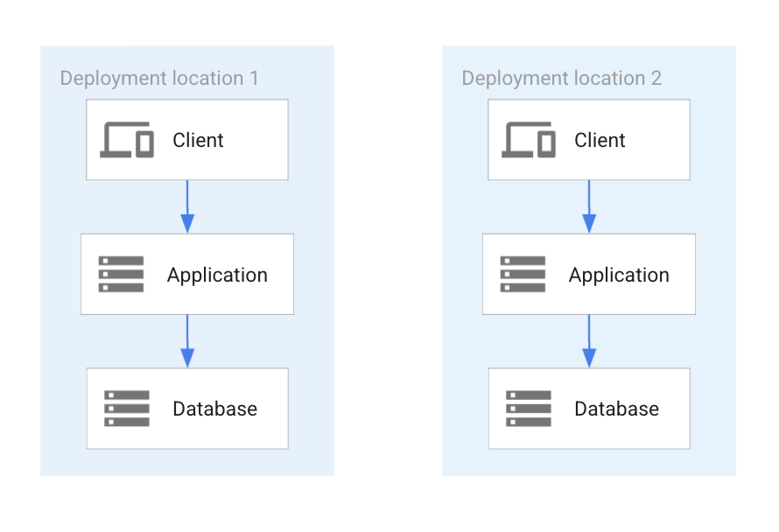
Task: Select the Deployment location 2 container heading
Action: (561, 78)
